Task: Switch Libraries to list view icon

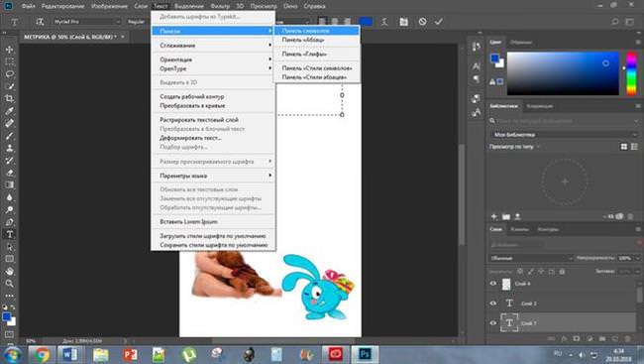Action: 634,147
